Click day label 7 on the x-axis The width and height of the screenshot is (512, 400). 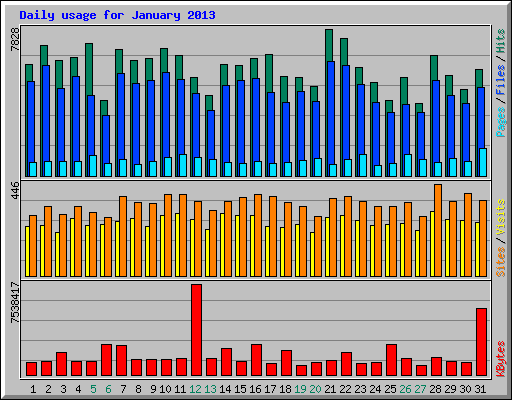123,389
